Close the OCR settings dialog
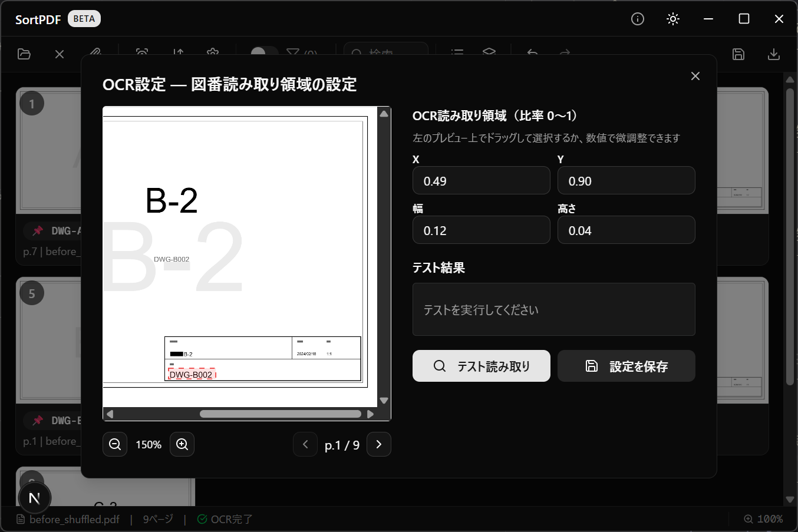 [x=695, y=76]
